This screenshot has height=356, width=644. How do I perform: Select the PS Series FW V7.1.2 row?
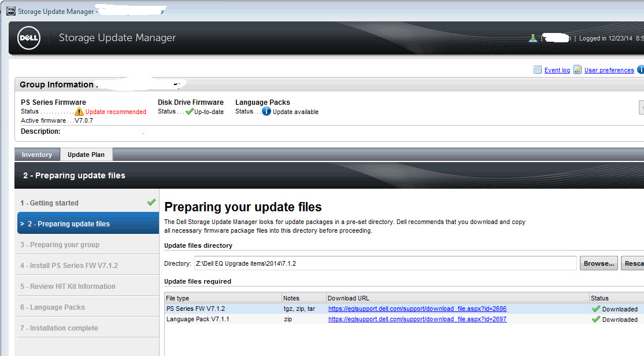tap(404, 309)
